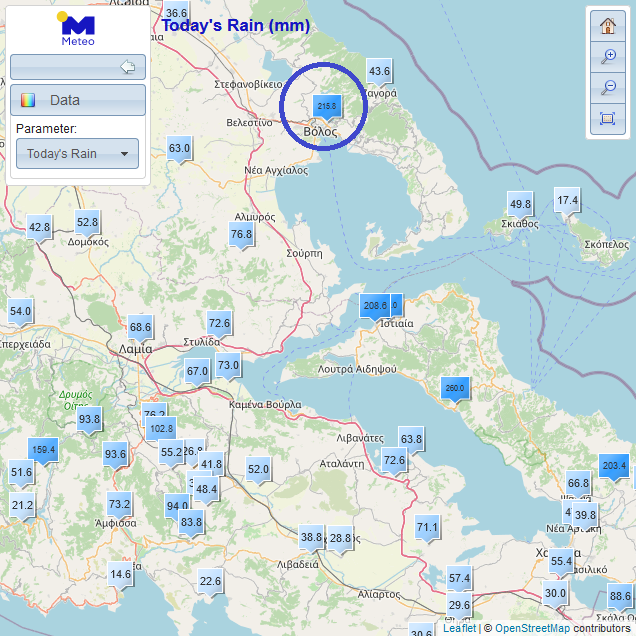Viewport: 636px width, 636px height.
Task: Click the 203.4 rain station marker
Action: coord(614,466)
